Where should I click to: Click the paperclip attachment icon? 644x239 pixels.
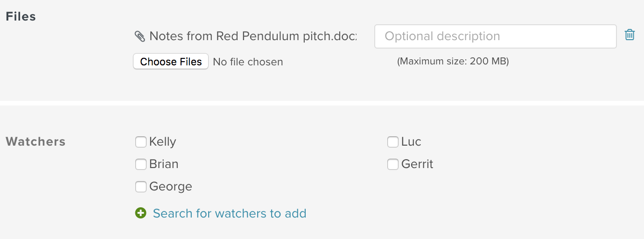(x=140, y=36)
